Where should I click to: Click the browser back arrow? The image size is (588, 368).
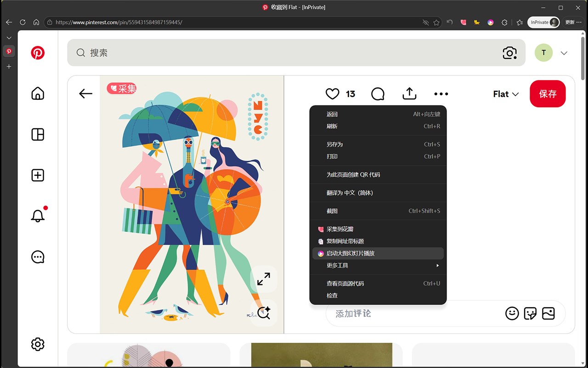[9, 22]
